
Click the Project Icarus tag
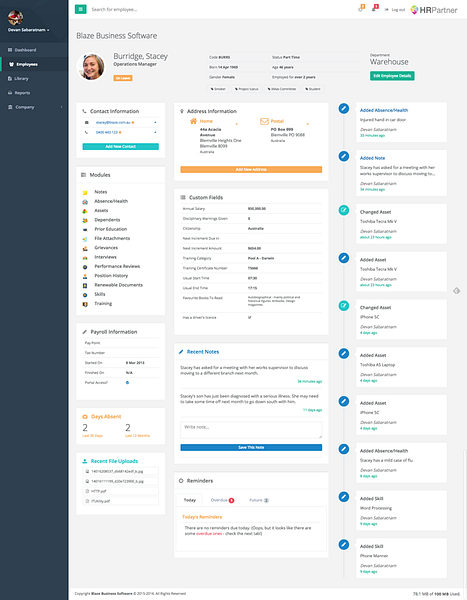(x=247, y=89)
